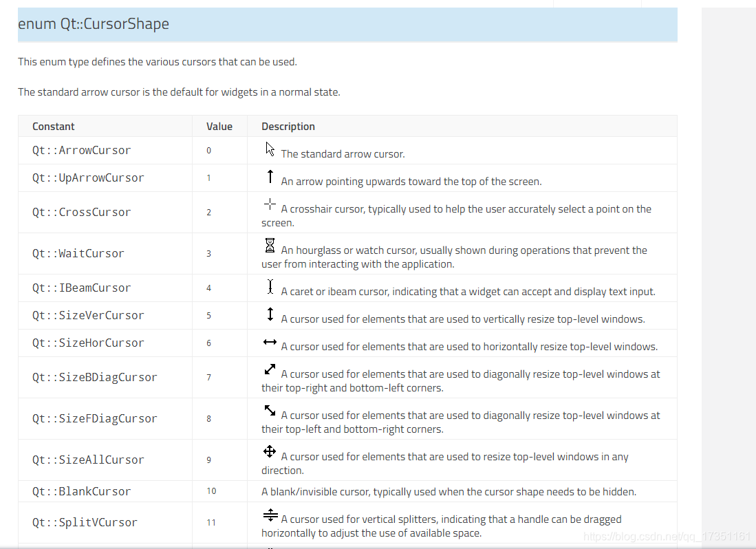Click the blank/invisible cursor description
The width and height of the screenshot is (756, 549).
[x=449, y=492]
